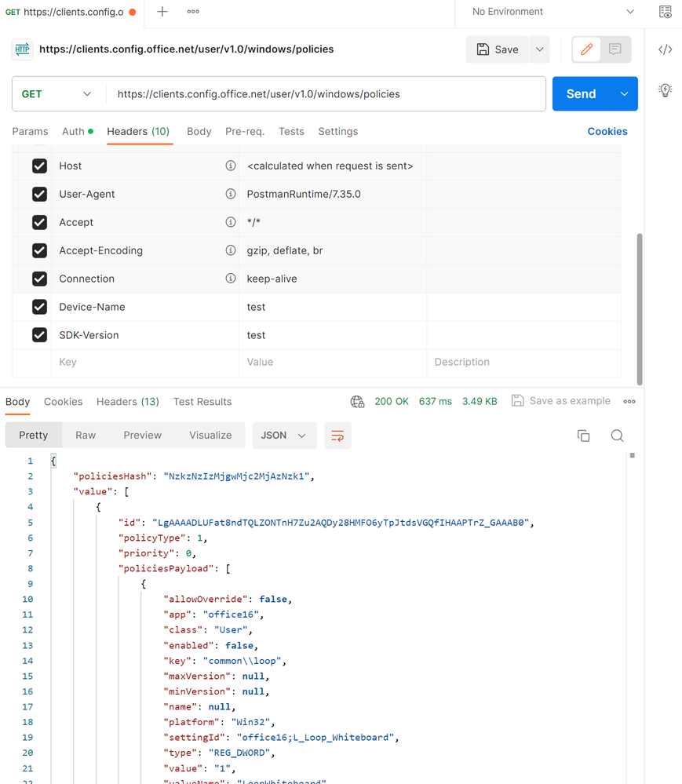Uncheck the User-Agent header checkbox
682x784 pixels.
coord(39,194)
